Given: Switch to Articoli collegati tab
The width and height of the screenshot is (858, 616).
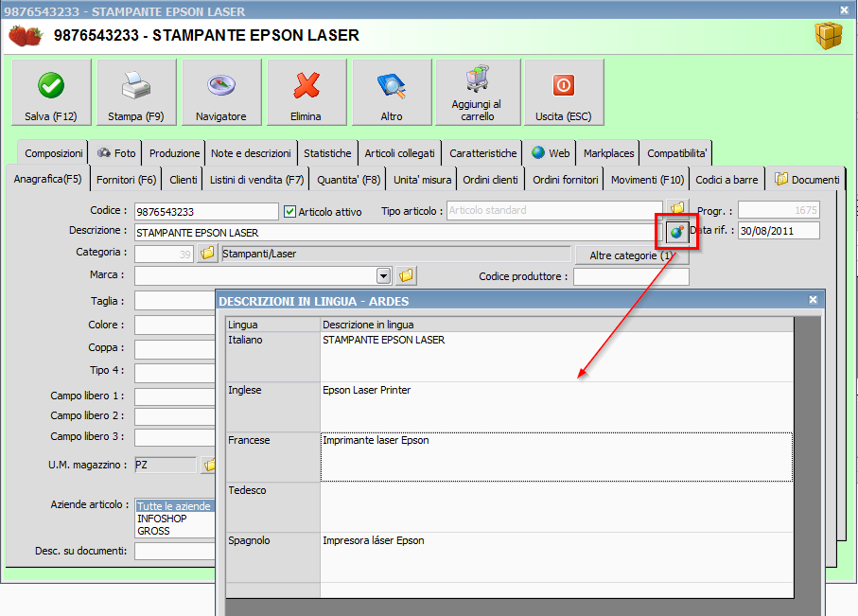Looking at the screenshot, I should click(x=400, y=153).
